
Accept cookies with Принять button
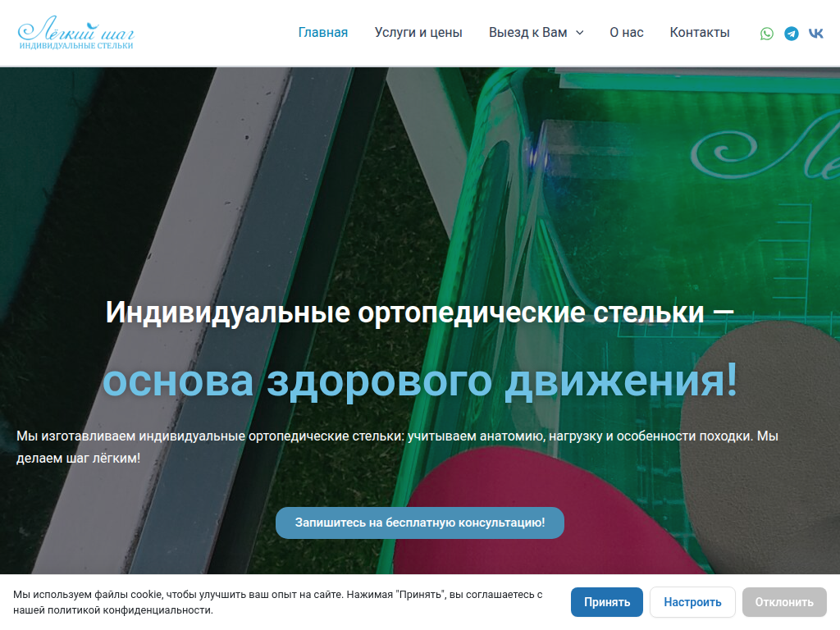click(x=607, y=602)
